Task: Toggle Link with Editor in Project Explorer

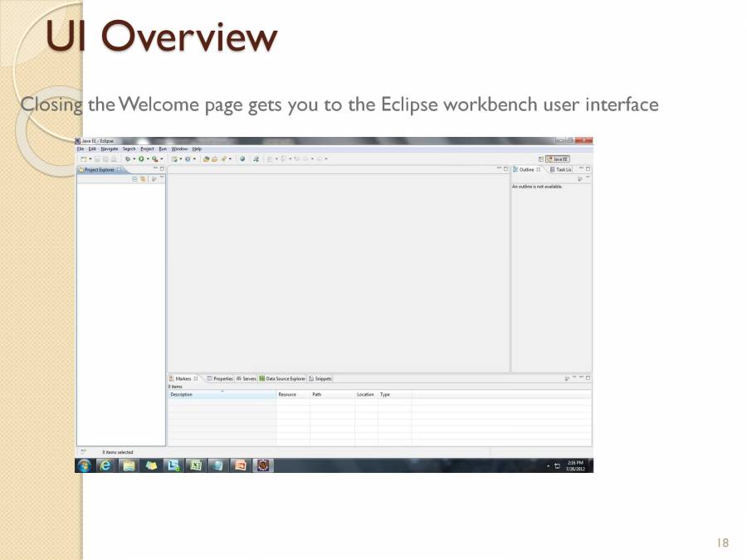Action: pos(143,178)
